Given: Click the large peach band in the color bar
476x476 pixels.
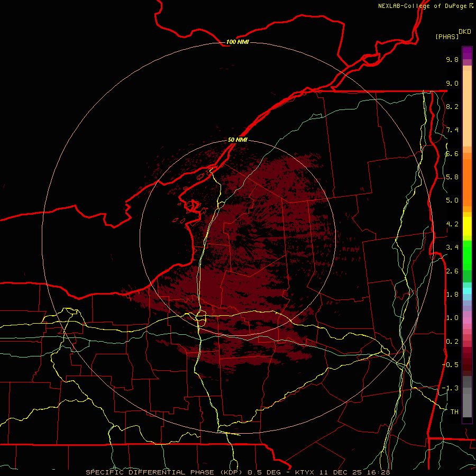Looking at the screenshot, I should click(467, 108).
